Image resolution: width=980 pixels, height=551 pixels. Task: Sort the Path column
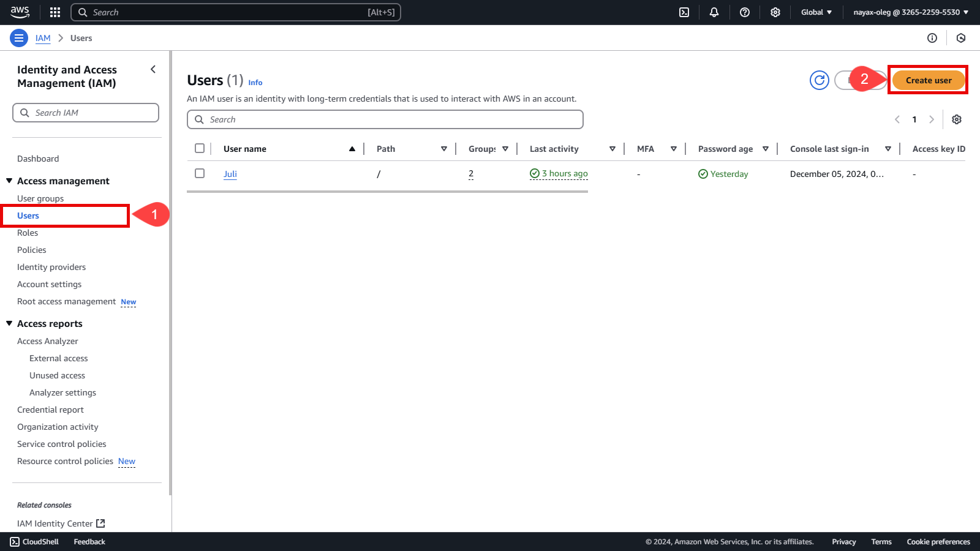click(x=444, y=149)
